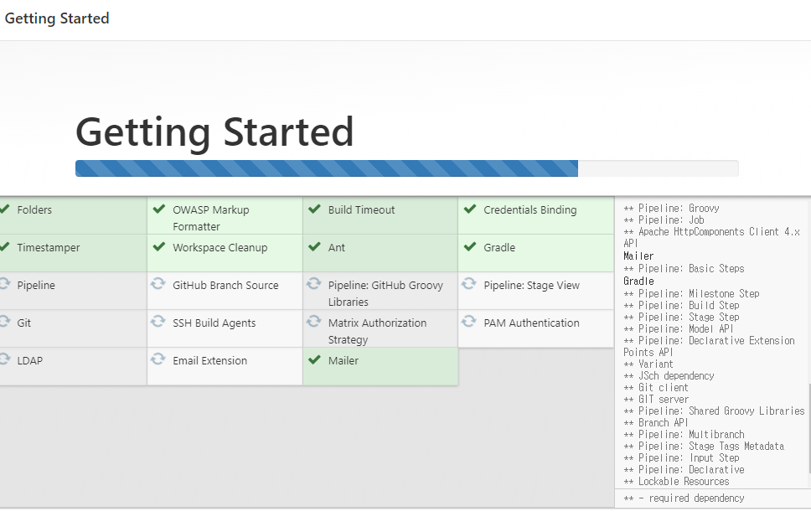This screenshot has height=532, width=811.
Task: Click the checkmark icon beside Timestamper
Action: click(x=5, y=246)
